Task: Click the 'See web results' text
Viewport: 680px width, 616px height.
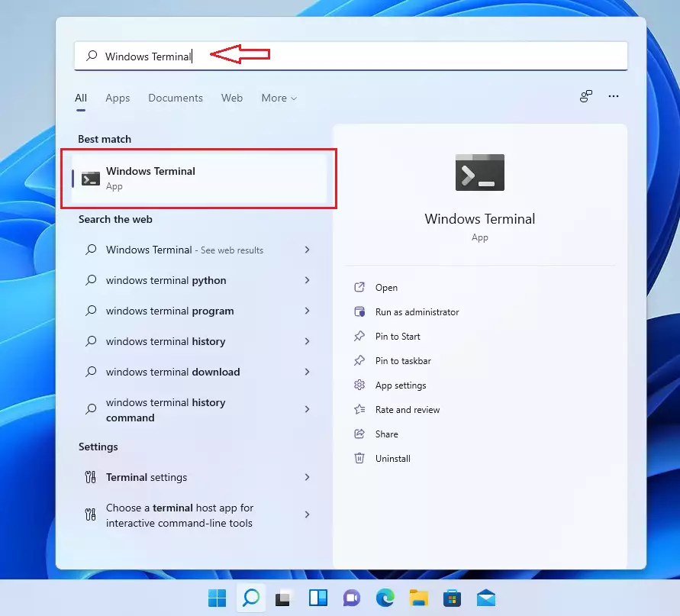Action: [x=232, y=250]
